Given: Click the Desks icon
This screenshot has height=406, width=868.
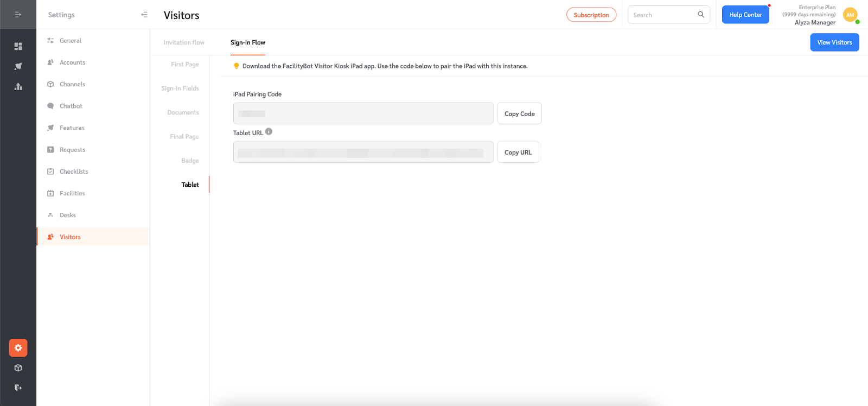Looking at the screenshot, I should pos(50,215).
